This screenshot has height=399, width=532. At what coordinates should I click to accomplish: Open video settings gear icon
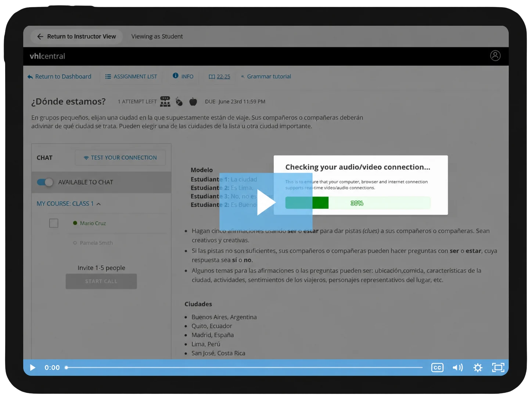click(x=478, y=367)
